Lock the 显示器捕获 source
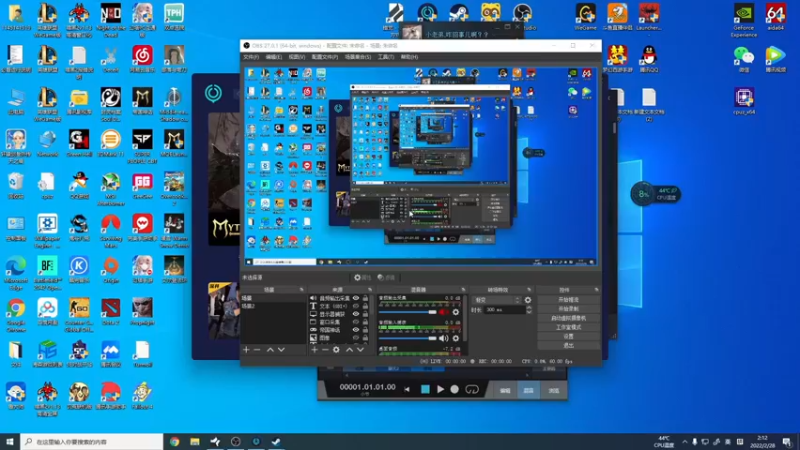Screen dimensions: 800x450 [x=365, y=314]
